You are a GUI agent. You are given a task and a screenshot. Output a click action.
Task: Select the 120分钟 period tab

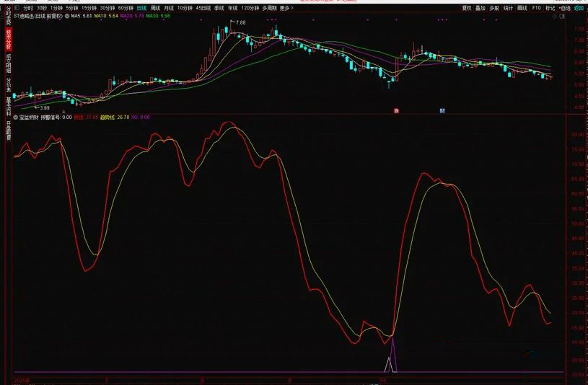(x=250, y=8)
